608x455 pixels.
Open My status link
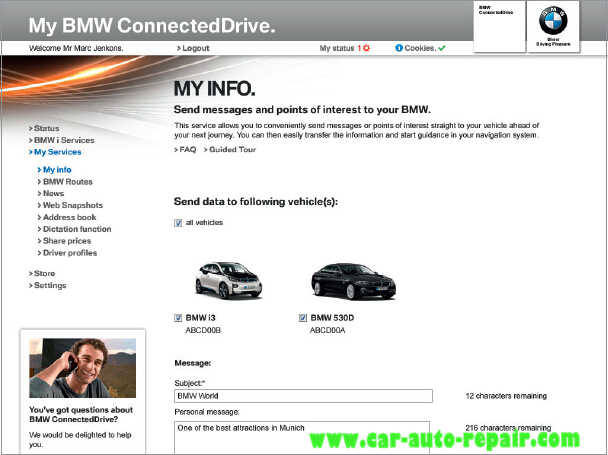337,48
